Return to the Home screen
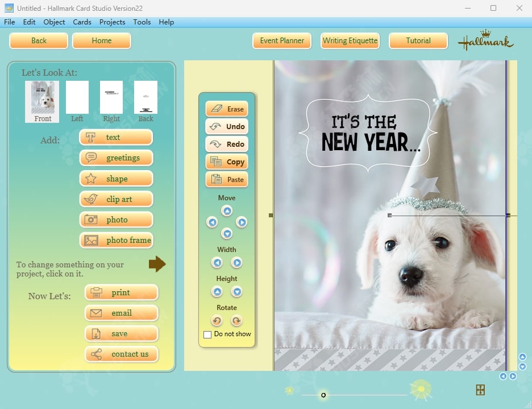 click(x=101, y=41)
